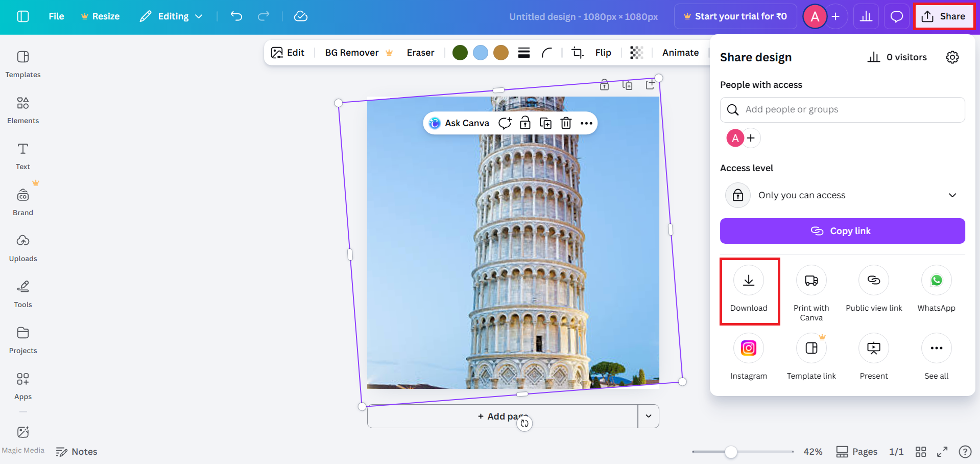
Task: Open the Elements panel
Action: coord(22,110)
